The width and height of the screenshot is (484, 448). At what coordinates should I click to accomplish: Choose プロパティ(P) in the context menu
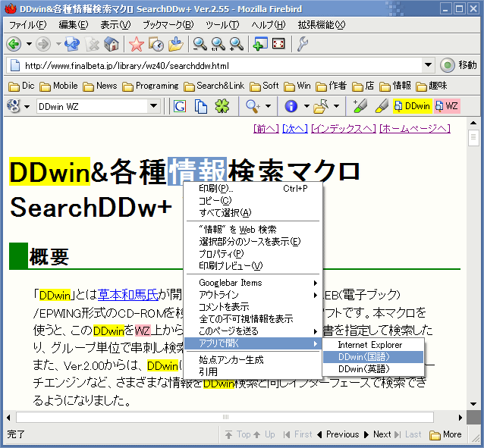tap(253, 254)
